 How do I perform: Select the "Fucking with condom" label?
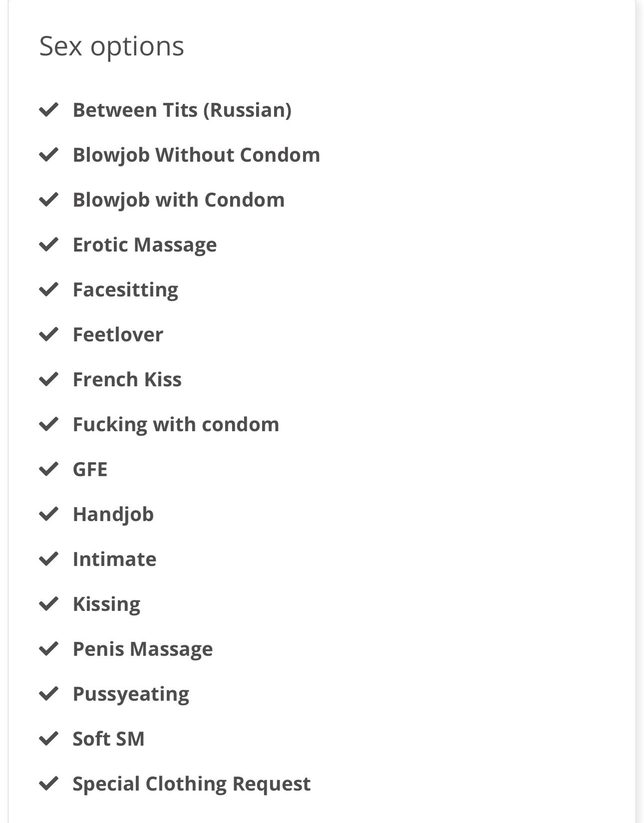coord(176,425)
